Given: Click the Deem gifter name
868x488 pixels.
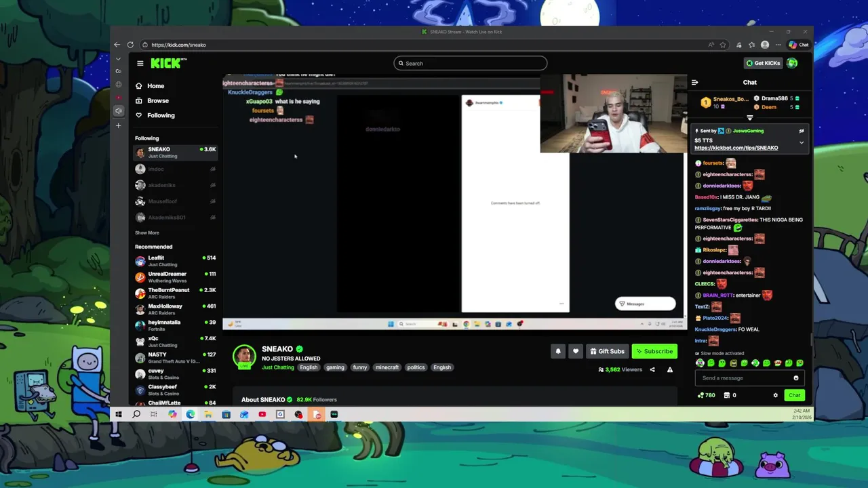Looking at the screenshot, I should [x=768, y=107].
